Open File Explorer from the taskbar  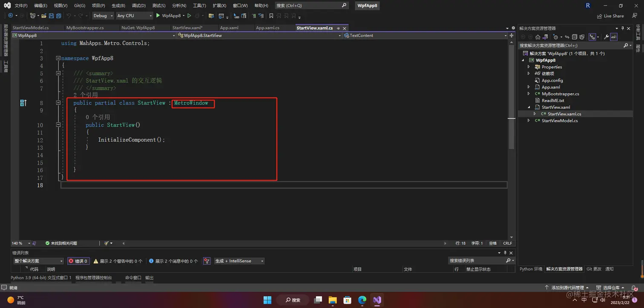[x=333, y=300]
